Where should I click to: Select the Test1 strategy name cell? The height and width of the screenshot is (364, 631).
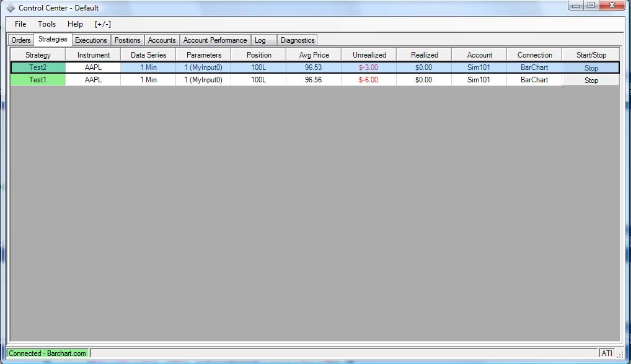38,80
